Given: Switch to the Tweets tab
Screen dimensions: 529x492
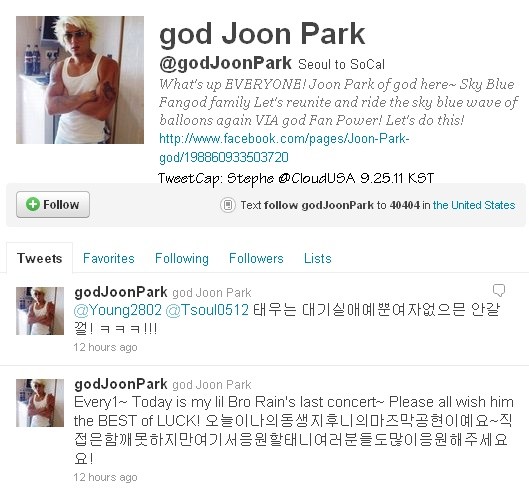Looking at the screenshot, I should coord(39,258).
